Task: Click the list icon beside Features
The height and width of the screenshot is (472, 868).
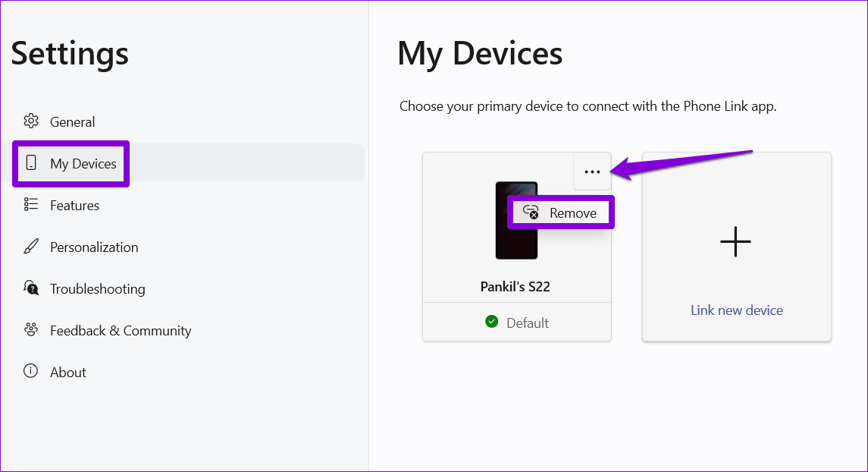Action: point(31,205)
